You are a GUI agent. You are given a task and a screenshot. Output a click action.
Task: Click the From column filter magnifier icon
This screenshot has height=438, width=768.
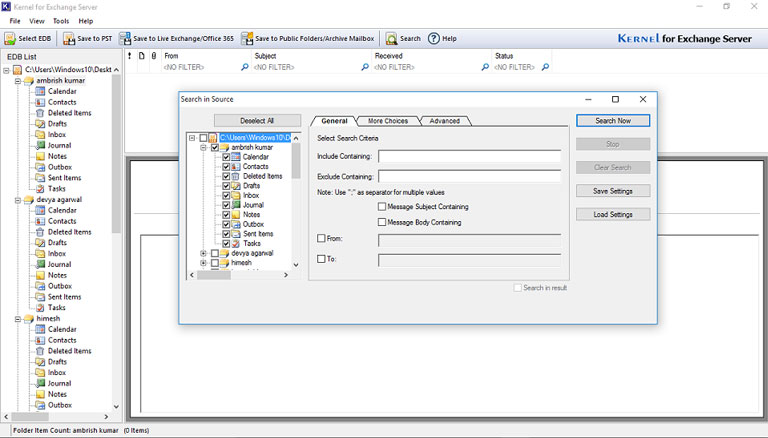[244, 67]
